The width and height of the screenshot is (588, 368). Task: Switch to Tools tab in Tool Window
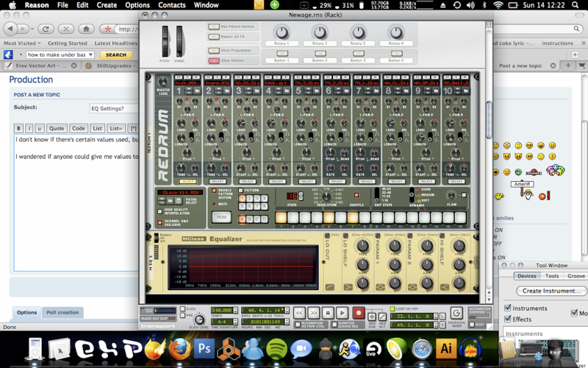[x=552, y=276]
